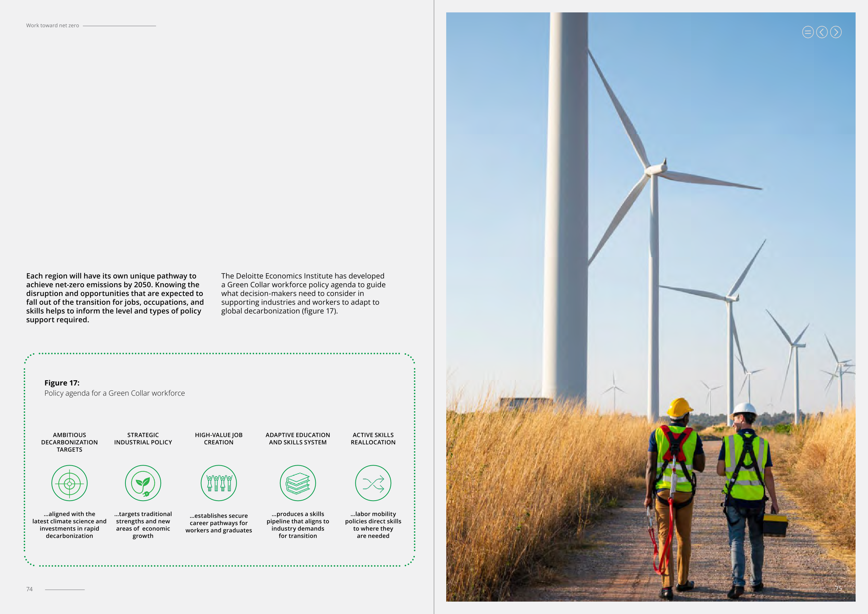The width and height of the screenshot is (868, 614).
Task: Click the 'Figure 17:' title
Action: (62, 382)
